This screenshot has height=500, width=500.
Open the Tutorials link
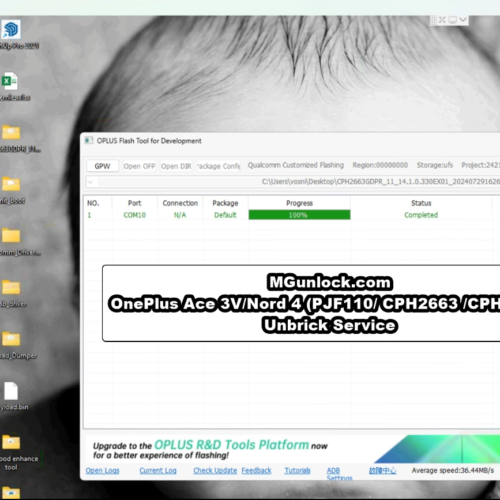pos(297,471)
